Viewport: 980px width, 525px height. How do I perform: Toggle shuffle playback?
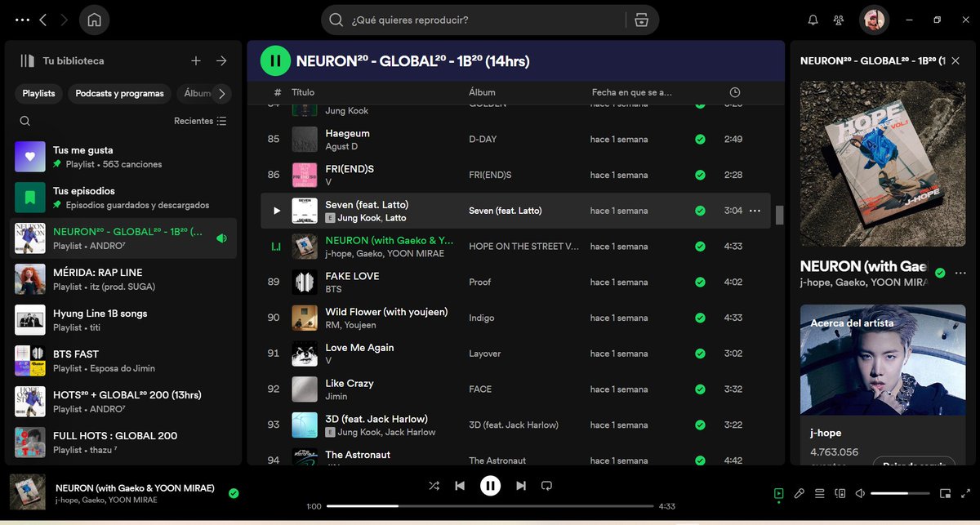434,486
